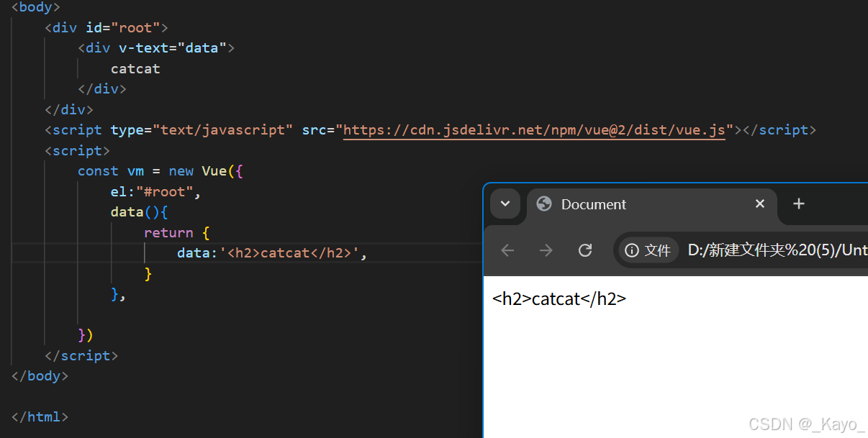
Task: Click the closing </script> tag at bottom
Action: point(81,356)
